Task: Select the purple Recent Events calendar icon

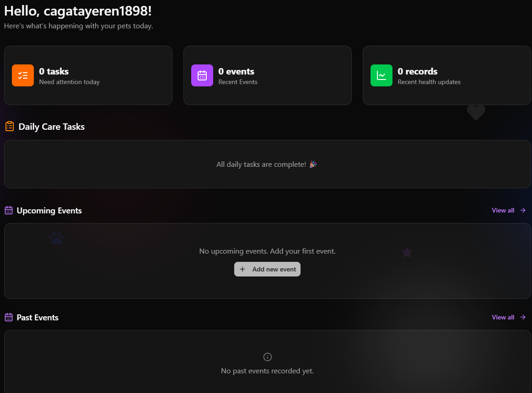Action: click(202, 75)
